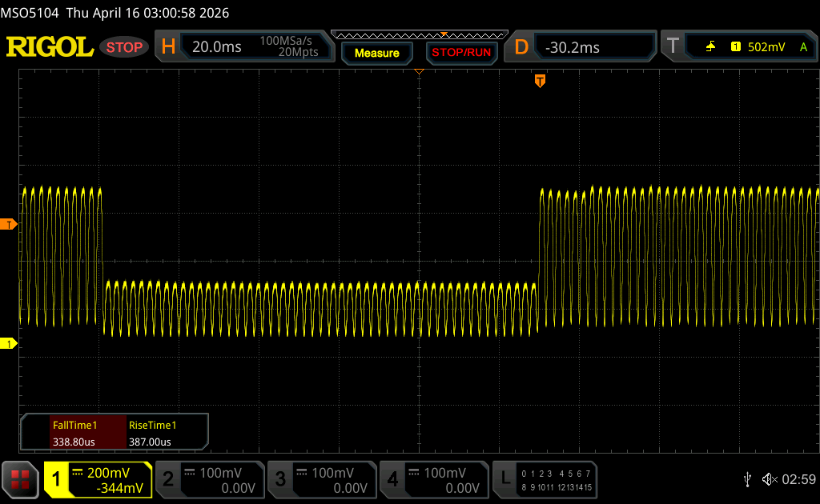
Task: Turn on channel 4
Action: [432, 479]
